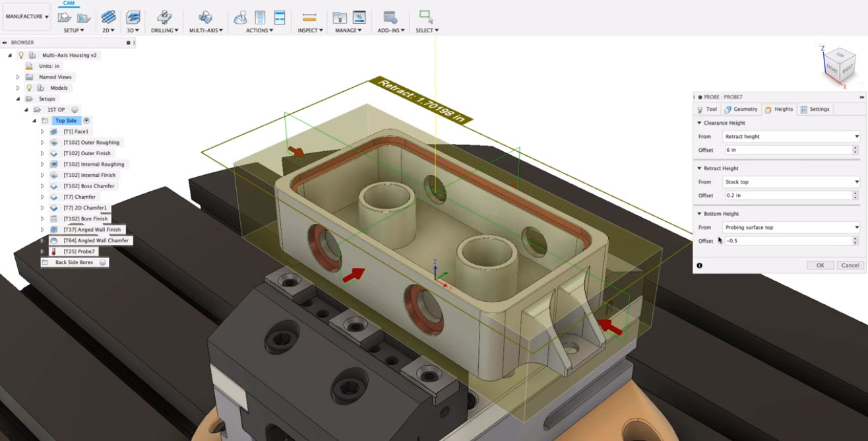The height and width of the screenshot is (441, 868).
Task: Open the 2D dropdown menu
Action: 108,30
